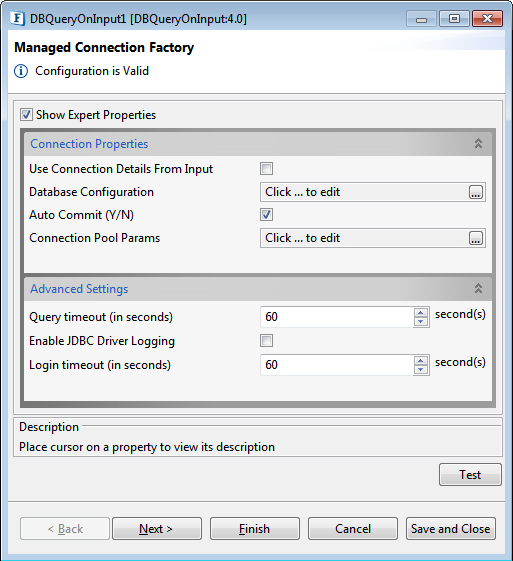Screen dimensions: 513x561
Task: Toggle Auto Commit (Y/N) checkbox
Action: 266,215
